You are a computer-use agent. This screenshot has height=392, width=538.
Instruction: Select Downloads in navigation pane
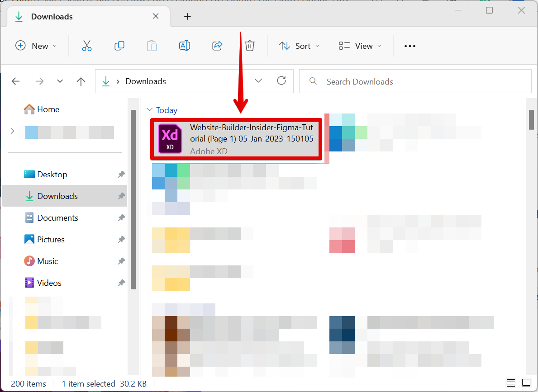click(x=65, y=196)
